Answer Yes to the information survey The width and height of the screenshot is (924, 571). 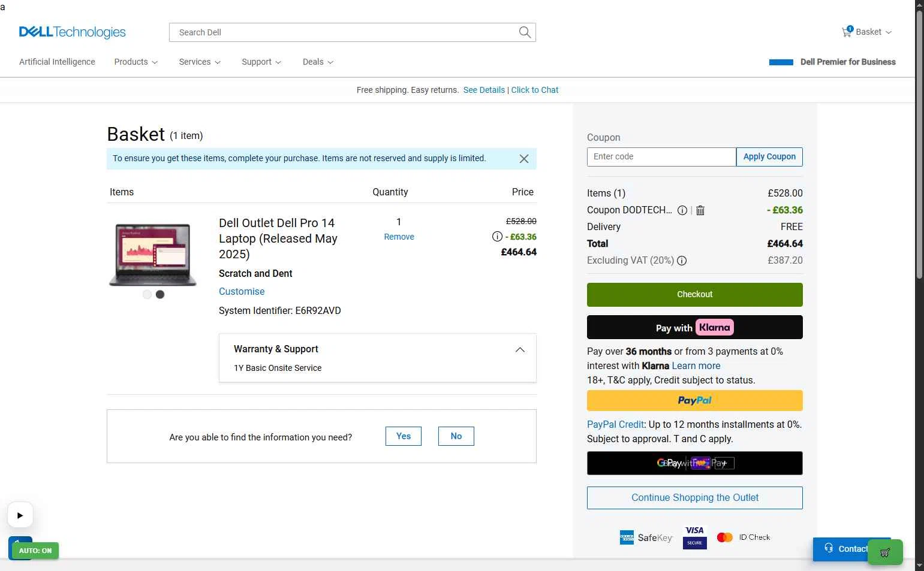click(x=404, y=436)
